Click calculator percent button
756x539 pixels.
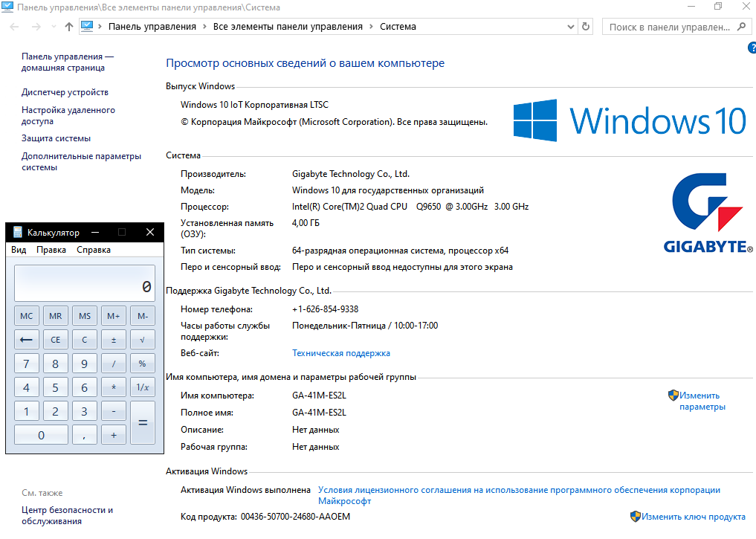tap(143, 364)
